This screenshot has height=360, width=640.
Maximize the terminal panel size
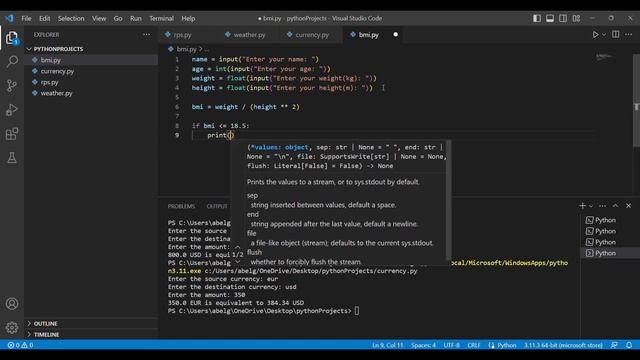[616, 206]
